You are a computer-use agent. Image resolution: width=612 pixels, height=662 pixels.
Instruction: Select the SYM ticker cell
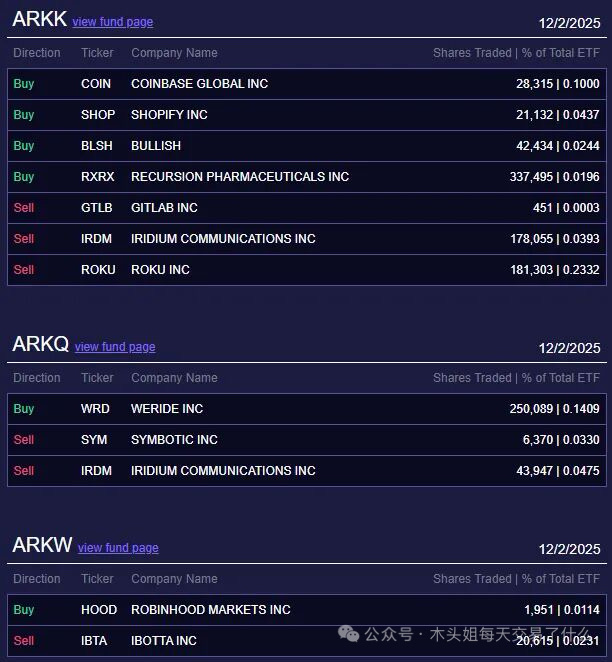pyautogui.click(x=94, y=440)
